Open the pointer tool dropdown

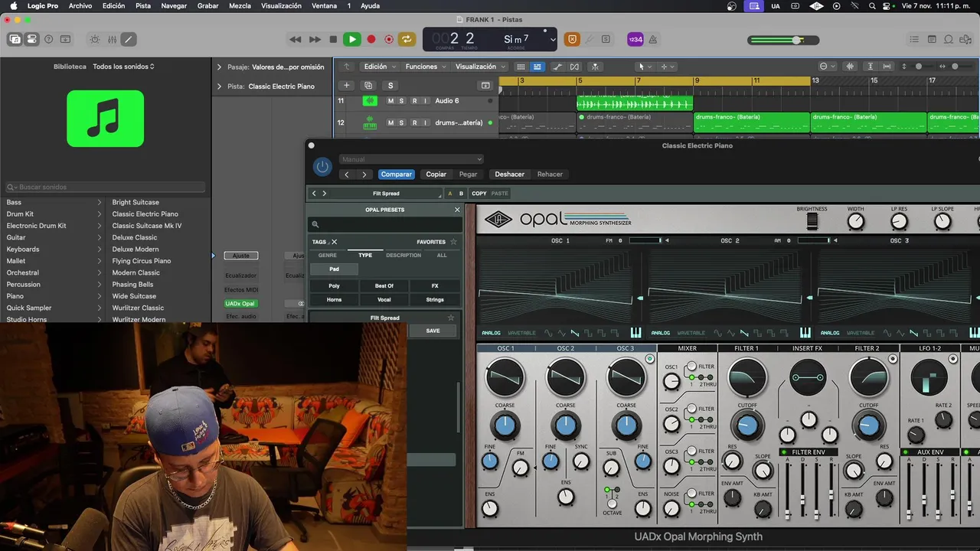pyautogui.click(x=645, y=67)
